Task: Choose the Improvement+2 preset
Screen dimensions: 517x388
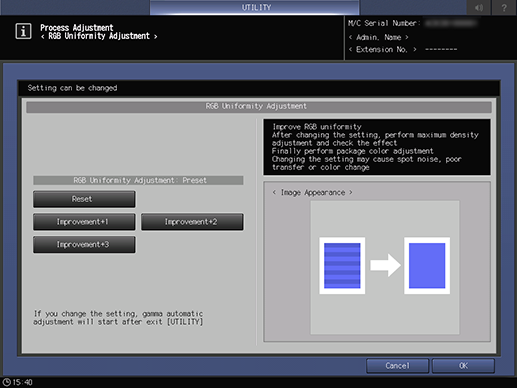Action: point(192,222)
